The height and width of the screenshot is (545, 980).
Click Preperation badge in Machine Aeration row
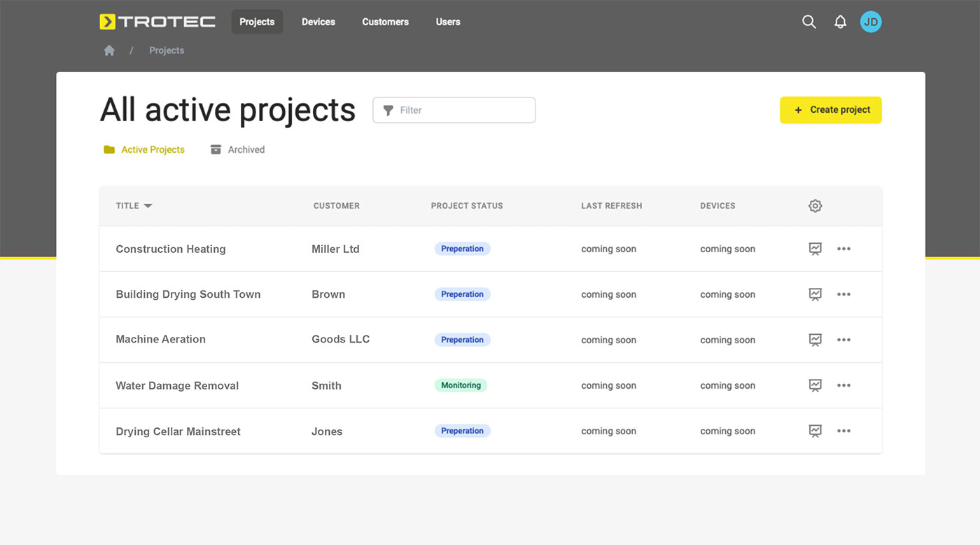pos(462,340)
